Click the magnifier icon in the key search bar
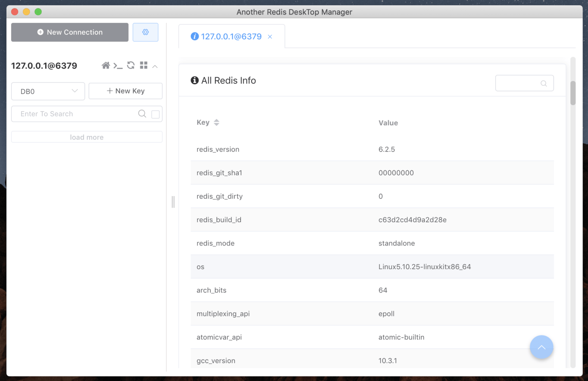The image size is (588, 381). coord(142,114)
